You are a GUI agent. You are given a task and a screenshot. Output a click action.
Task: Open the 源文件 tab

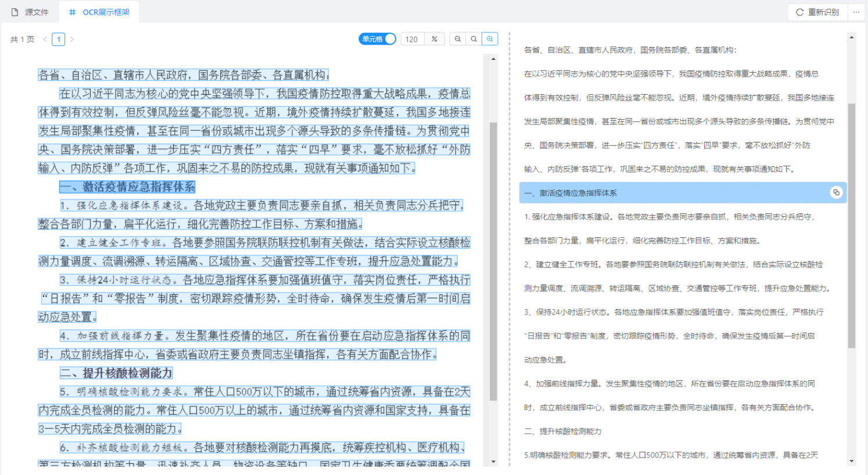[30, 12]
